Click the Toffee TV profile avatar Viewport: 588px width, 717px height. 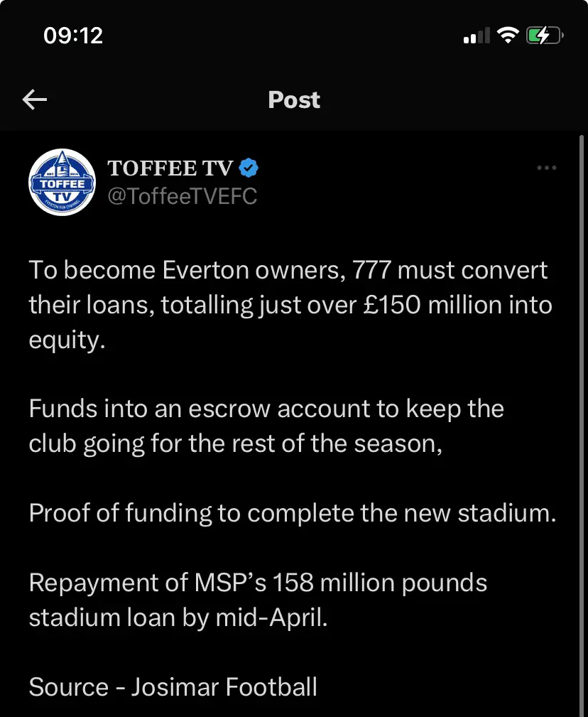pos(61,183)
